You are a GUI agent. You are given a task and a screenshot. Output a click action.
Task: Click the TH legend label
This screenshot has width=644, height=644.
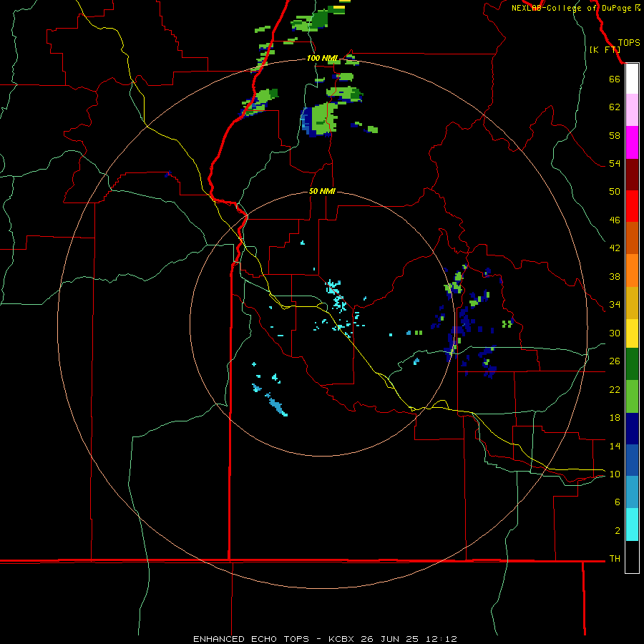(615, 558)
